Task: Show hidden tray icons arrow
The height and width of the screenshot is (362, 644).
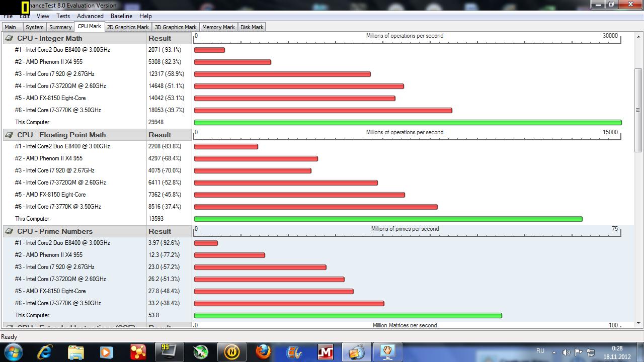Action: pos(554,352)
